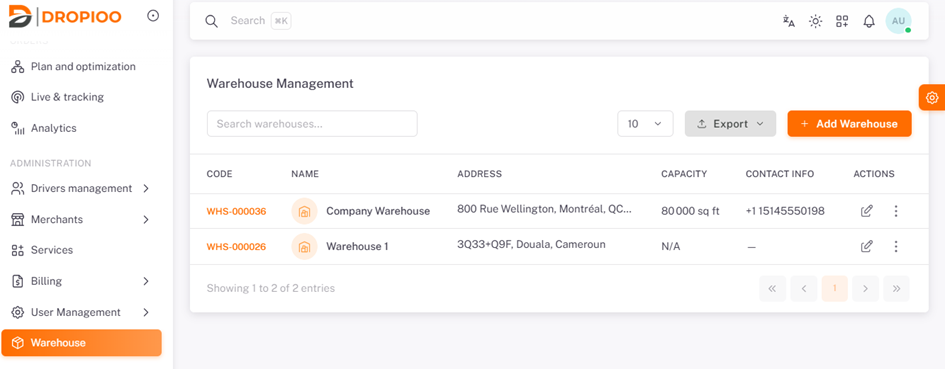This screenshot has height=369, width=945.
Task: Click 800 Rue Wellington address cell
Action: [544, 209]
